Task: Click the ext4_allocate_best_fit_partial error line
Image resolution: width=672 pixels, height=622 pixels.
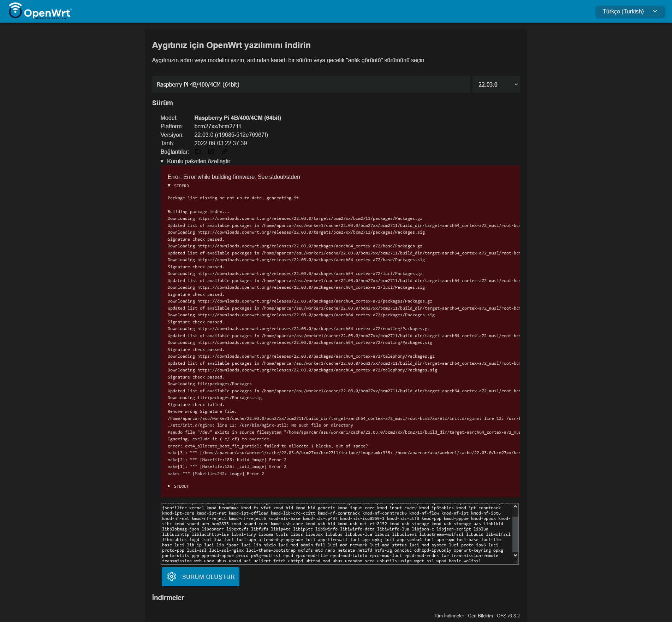Action: (x=268, y=446)
